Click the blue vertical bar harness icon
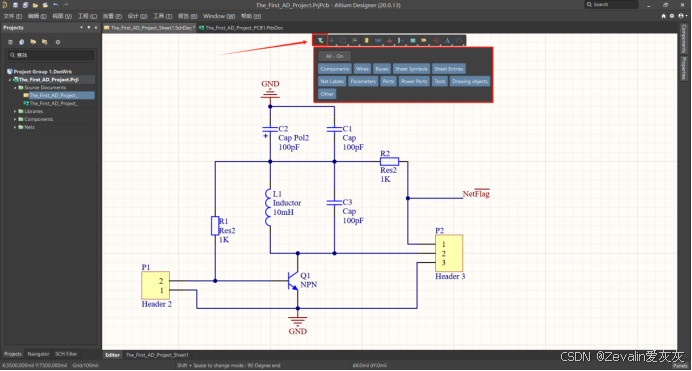The image size is (692, 371). (401, 40)
